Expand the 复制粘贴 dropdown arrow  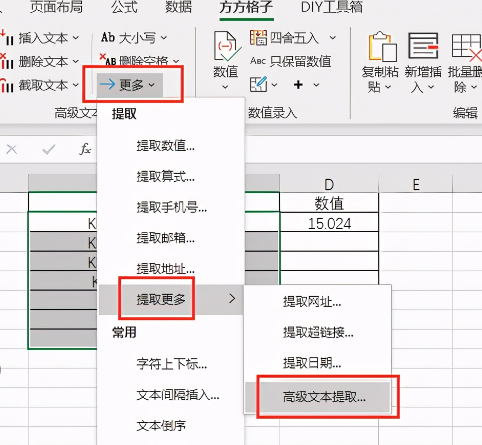pyautogui.click(x=388, y=87)
